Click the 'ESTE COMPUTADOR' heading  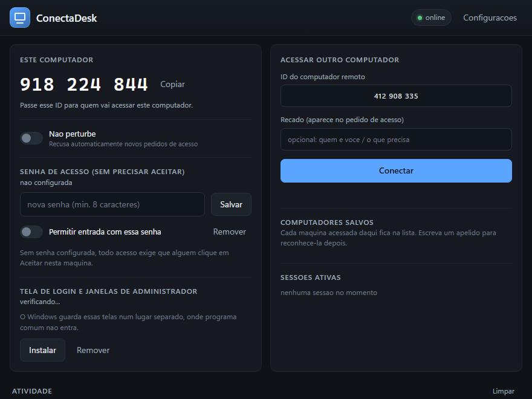[56, 60]
